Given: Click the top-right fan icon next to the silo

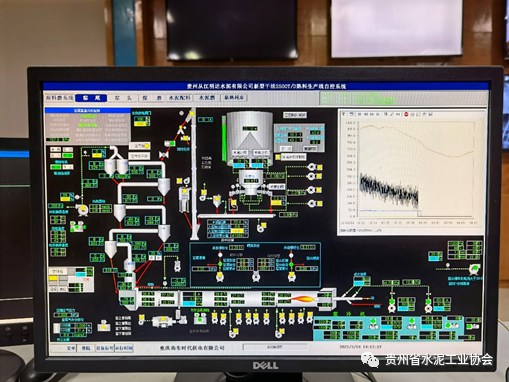Looking at the screenshot, I should click(x=312, y=166).
